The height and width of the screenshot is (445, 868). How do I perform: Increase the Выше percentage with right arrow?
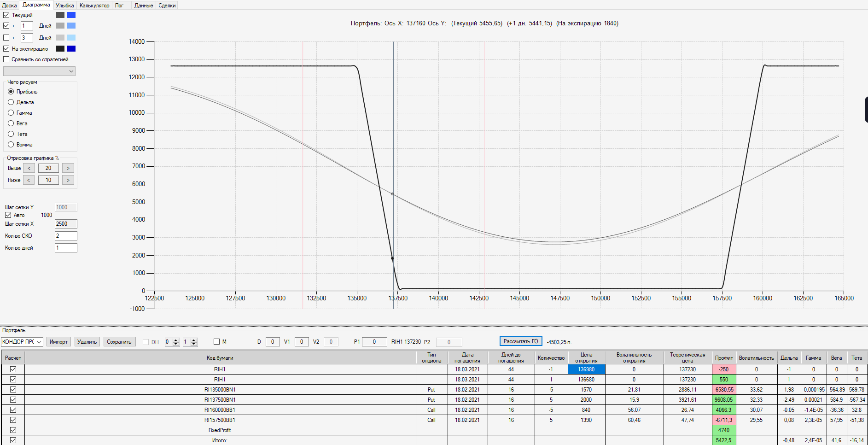[68, 168]
